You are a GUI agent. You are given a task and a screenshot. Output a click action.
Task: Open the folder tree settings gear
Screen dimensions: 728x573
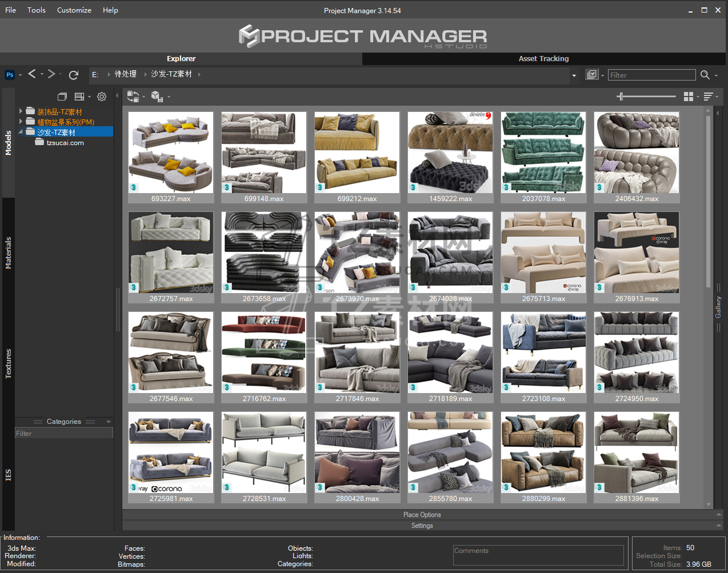(102, 97)
